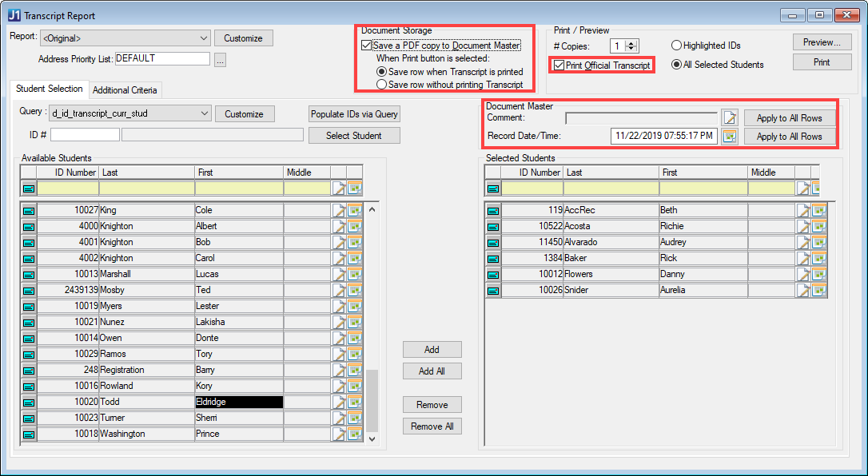
Task: Open the Document Master Comment editor icon
Action: click(x=730, y=117)
